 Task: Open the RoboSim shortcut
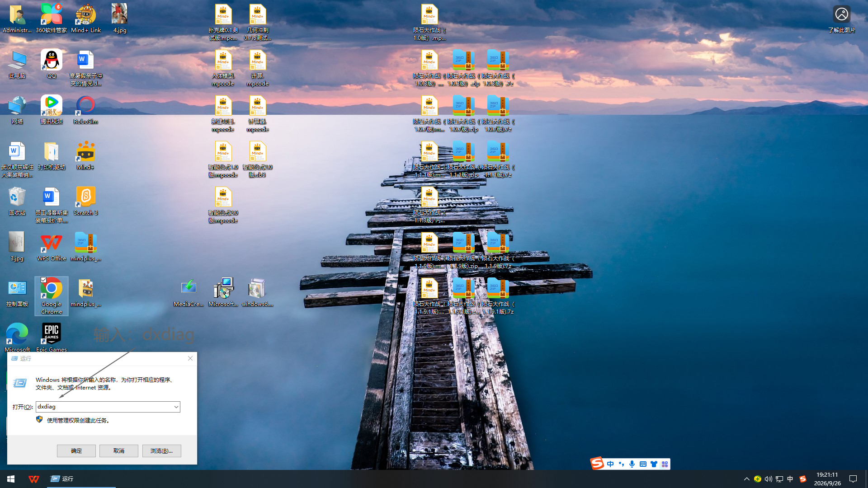pos(86,110)
